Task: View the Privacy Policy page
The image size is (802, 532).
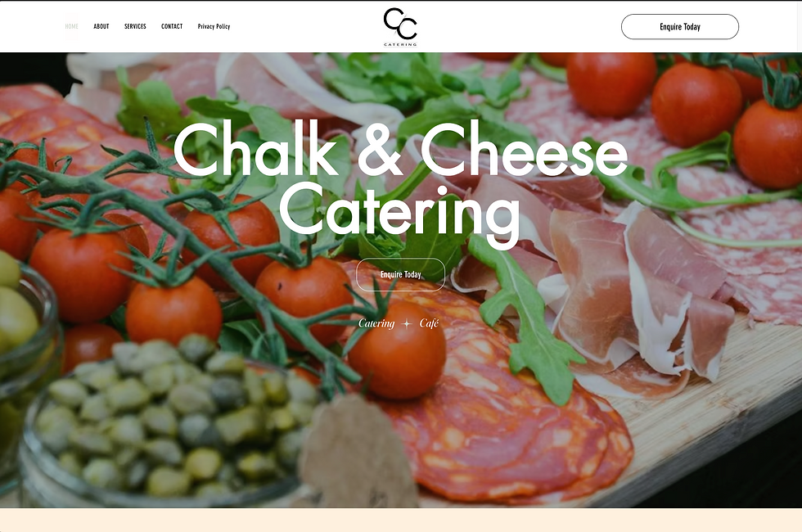Action: [214, 26]
